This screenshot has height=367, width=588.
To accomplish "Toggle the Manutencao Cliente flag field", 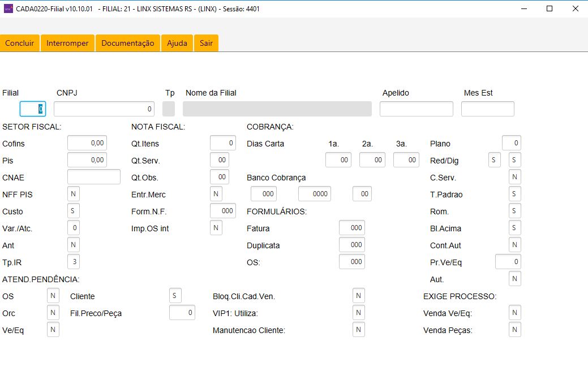I will (x=358, y=330).
